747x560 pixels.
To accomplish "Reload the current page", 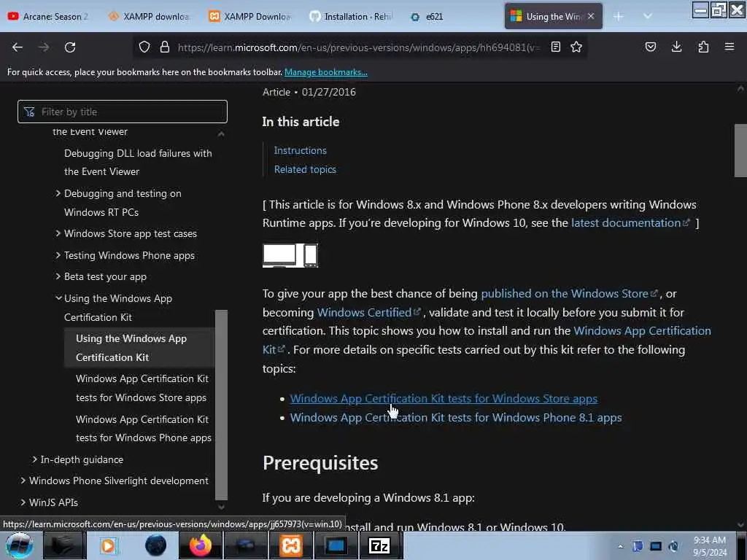I will [x=70, y=47].
